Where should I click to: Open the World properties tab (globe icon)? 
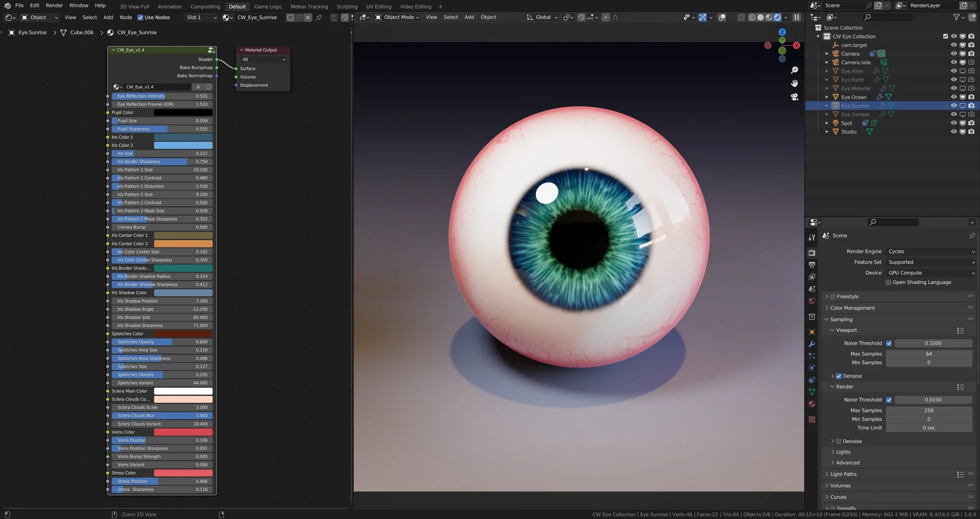pyautogui.click(x=812, y=301)
